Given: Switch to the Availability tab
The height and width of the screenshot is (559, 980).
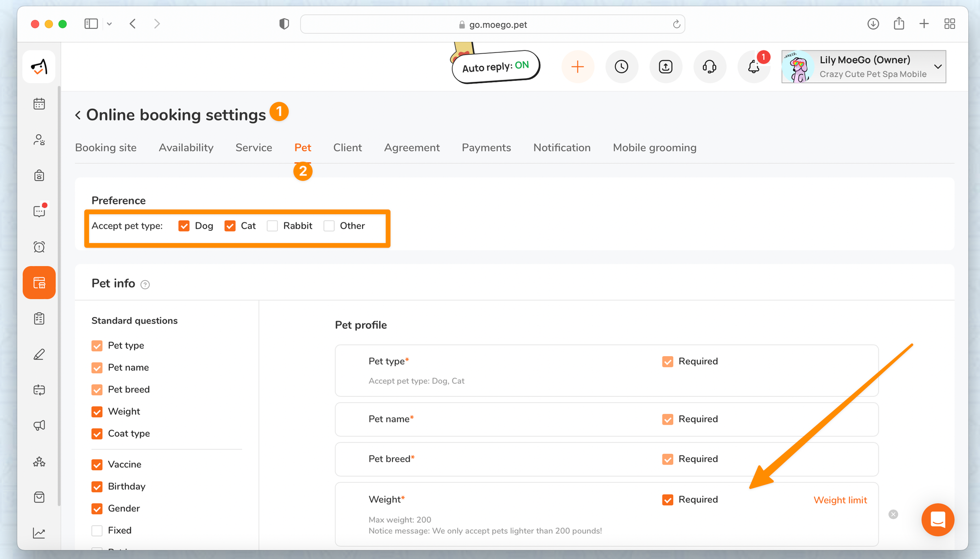Looking at the screenshot, I should pos(186,147).
